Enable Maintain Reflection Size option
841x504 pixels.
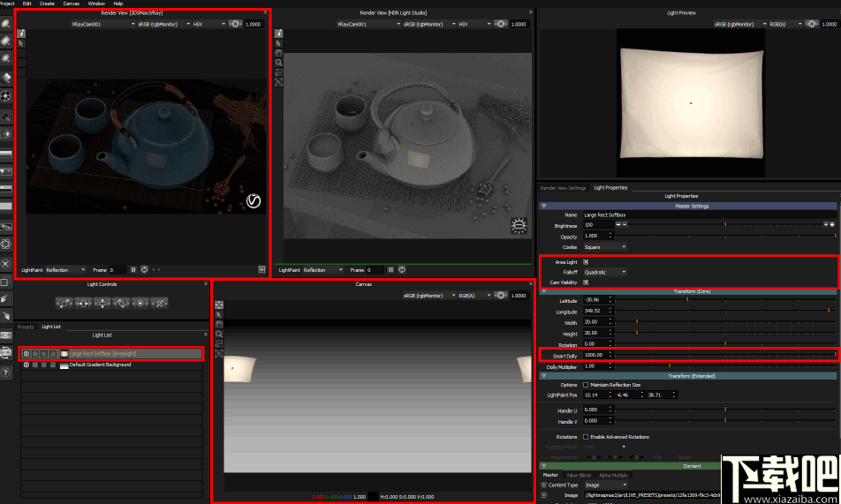(586, 385)
